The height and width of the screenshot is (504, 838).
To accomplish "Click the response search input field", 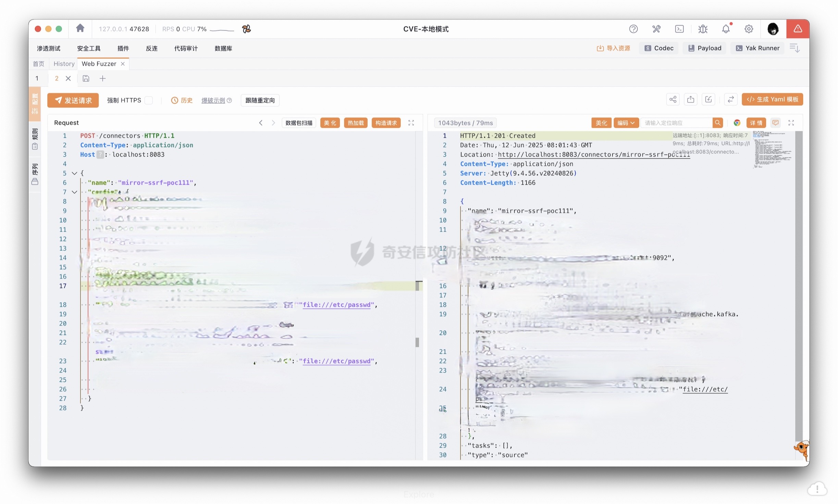I will point(676,123).
